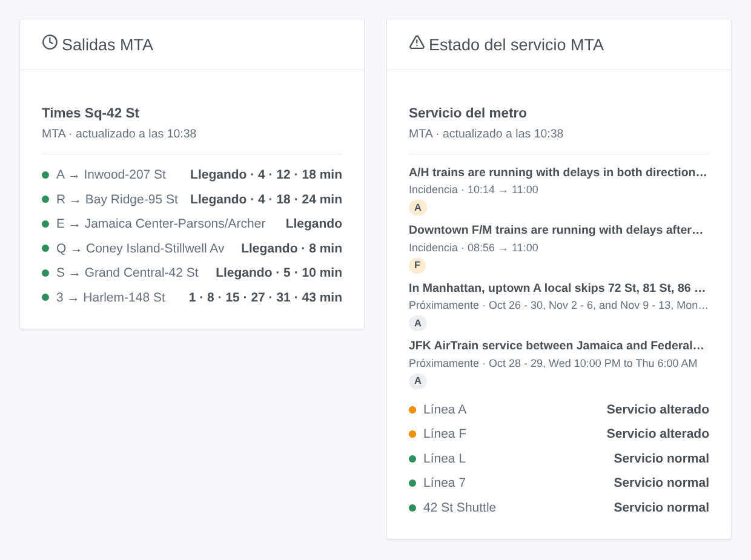Click arrival times Llegando · 4 · 12 · 18 min
751x560 pixels.
tap(266, 175)
